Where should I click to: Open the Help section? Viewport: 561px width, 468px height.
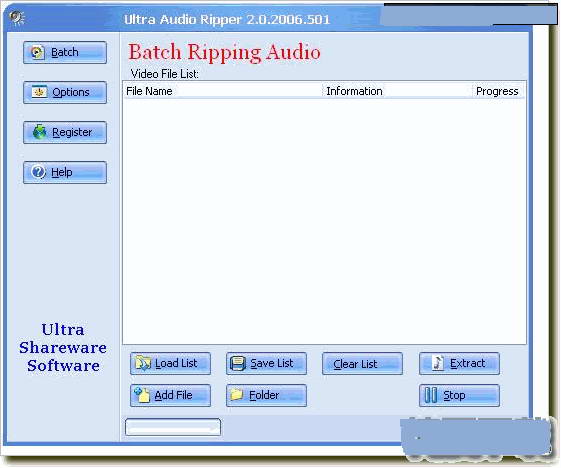click(x=65, y=172)
